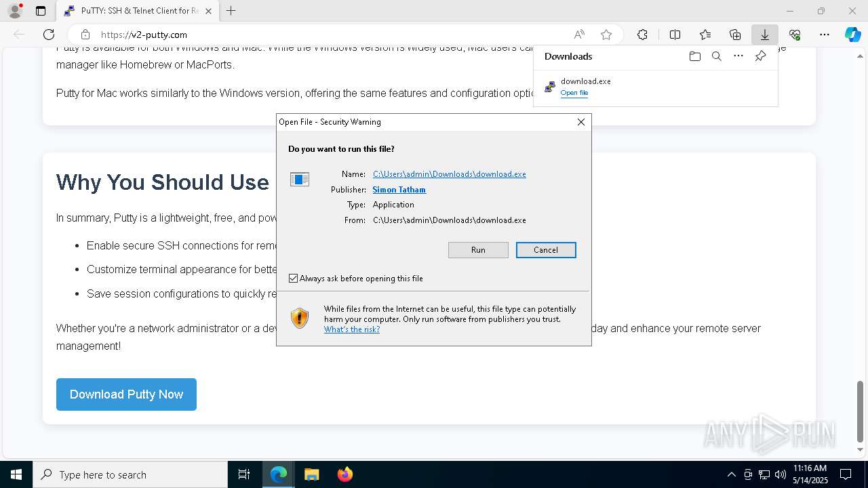Open the tab actions menu icon
Screen dimensions: 868x488
41,11
